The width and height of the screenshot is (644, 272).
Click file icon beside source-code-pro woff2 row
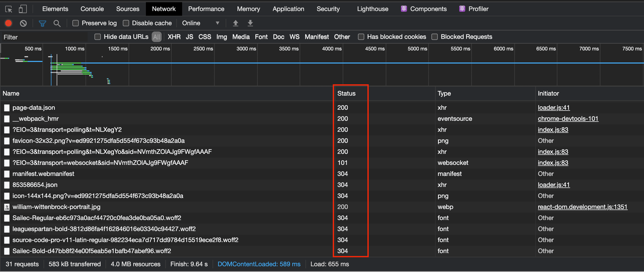pyautogui.click(x=7, y=240)
